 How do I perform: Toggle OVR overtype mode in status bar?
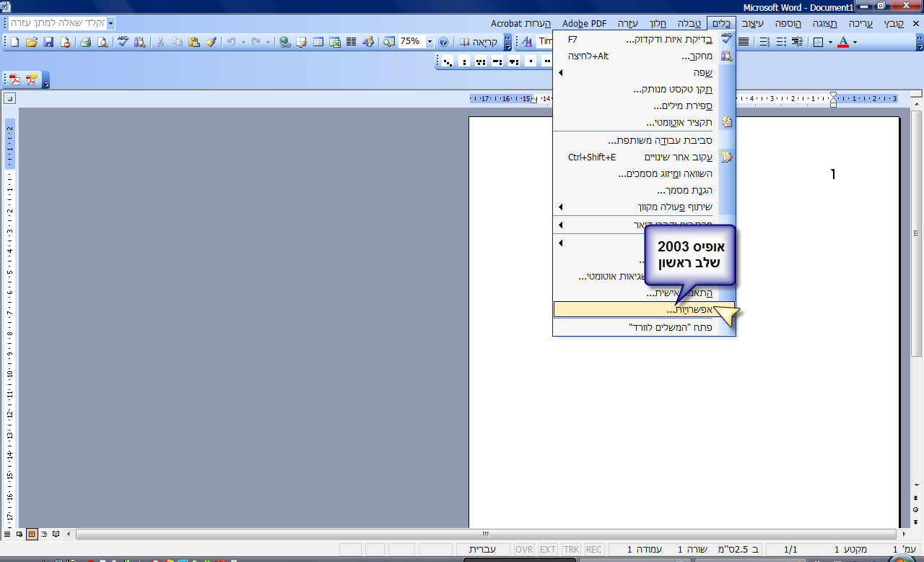click(x=524, y=550)
